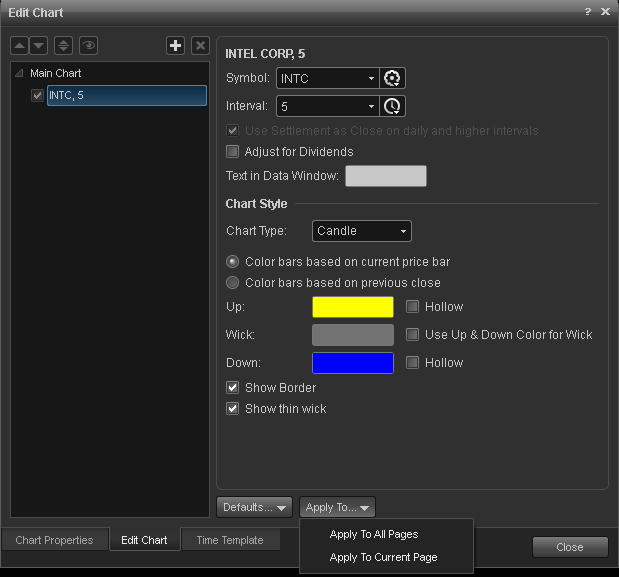
Task: Add a new item with plus icon
Action: [x=175, y=46]
